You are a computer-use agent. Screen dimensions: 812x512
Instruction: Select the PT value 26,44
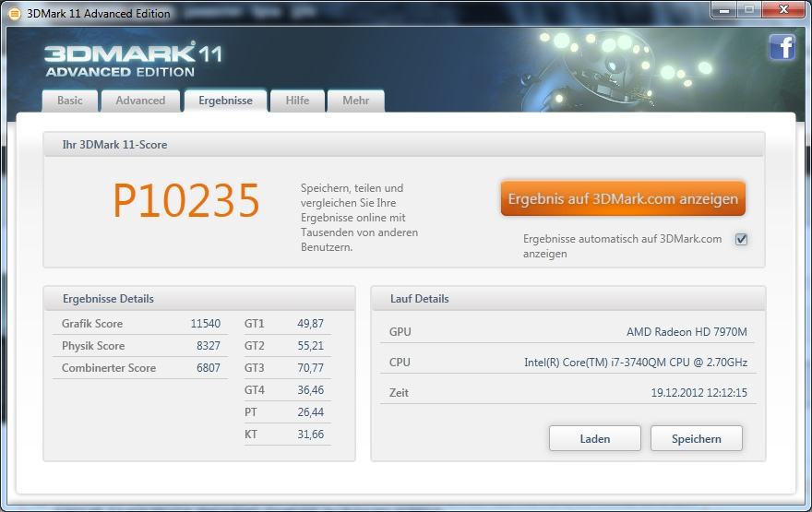(311, 412)
